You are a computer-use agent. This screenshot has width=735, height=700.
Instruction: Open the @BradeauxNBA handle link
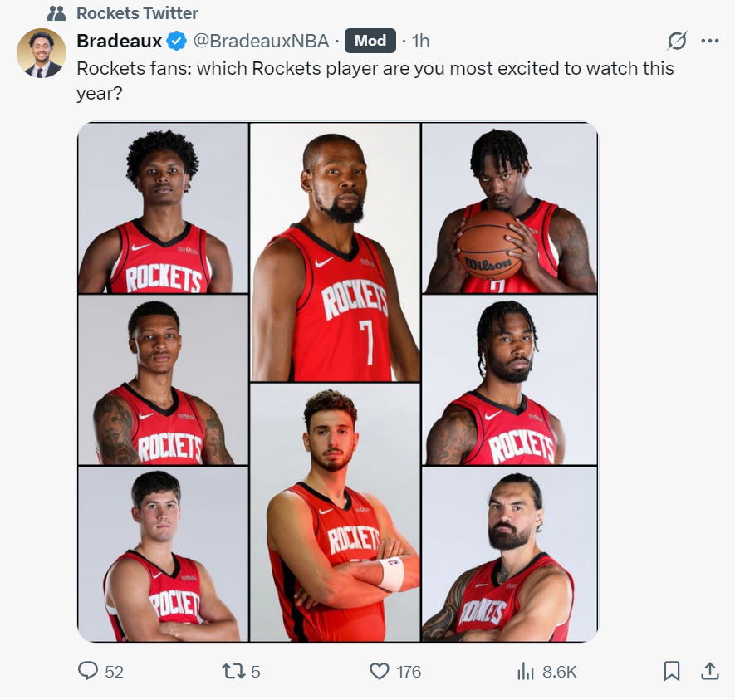[261, 40]
